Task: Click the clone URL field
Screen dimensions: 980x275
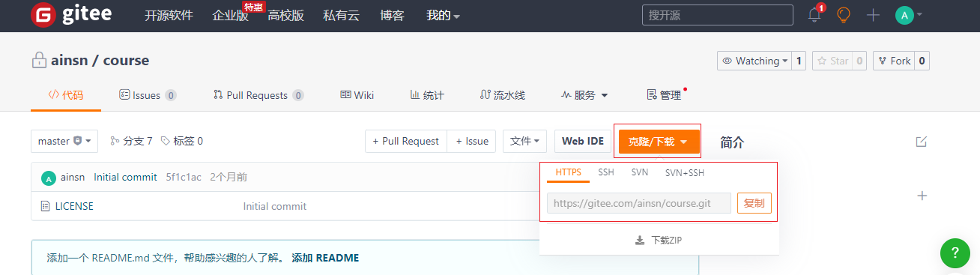Action: click(x=639, y=203)
